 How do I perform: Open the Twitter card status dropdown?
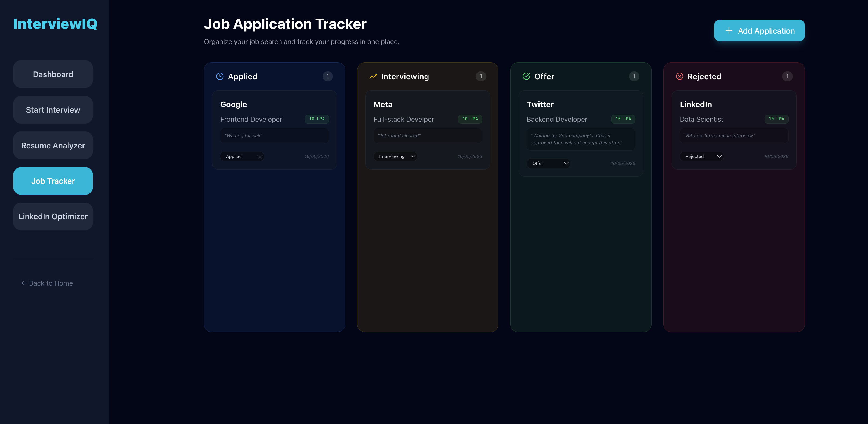tap(548, 163)
